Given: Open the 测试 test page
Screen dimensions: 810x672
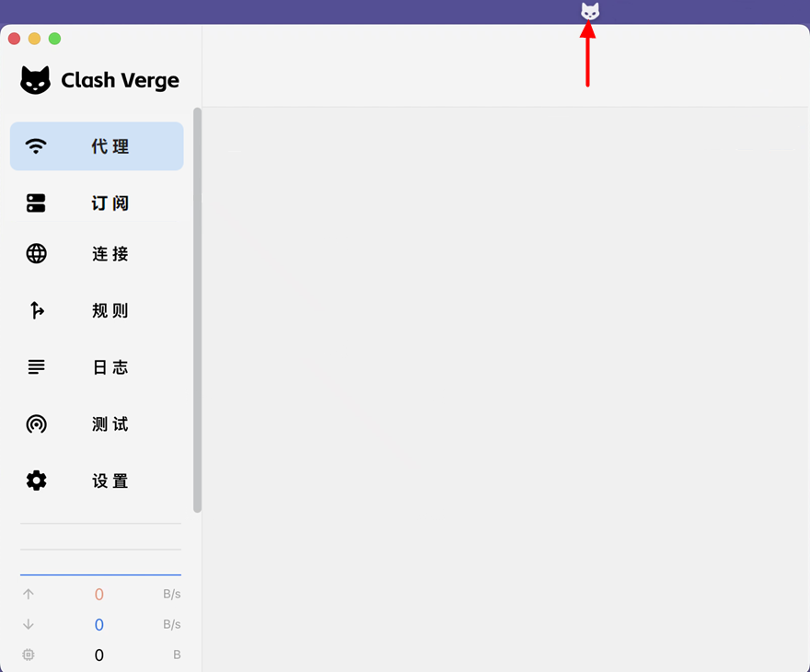Looking at the screenshot, I should [97, 424].
